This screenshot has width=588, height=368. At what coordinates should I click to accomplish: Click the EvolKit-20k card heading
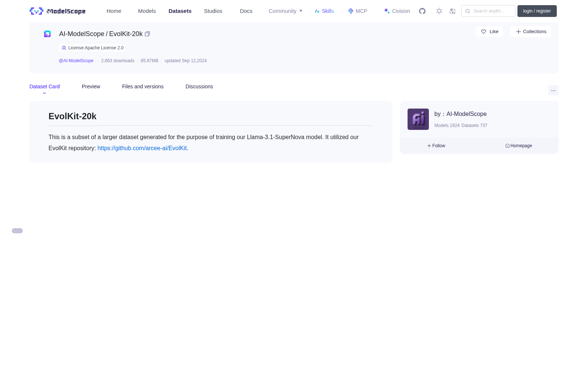[x=72, y=116]
